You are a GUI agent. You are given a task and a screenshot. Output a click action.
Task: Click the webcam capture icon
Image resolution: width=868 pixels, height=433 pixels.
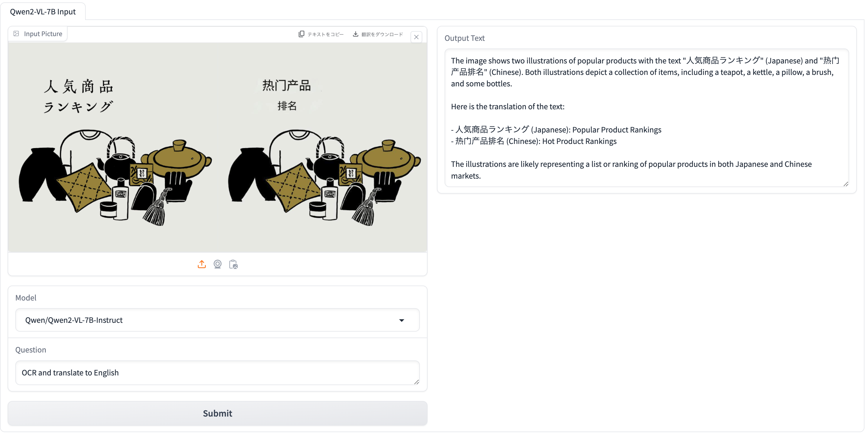point(217,264)
